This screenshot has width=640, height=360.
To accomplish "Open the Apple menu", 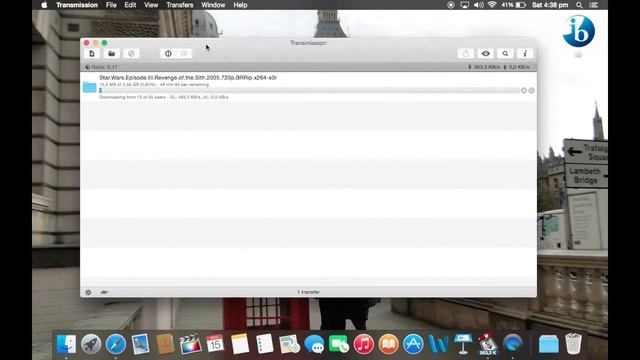I will point(44,5).
